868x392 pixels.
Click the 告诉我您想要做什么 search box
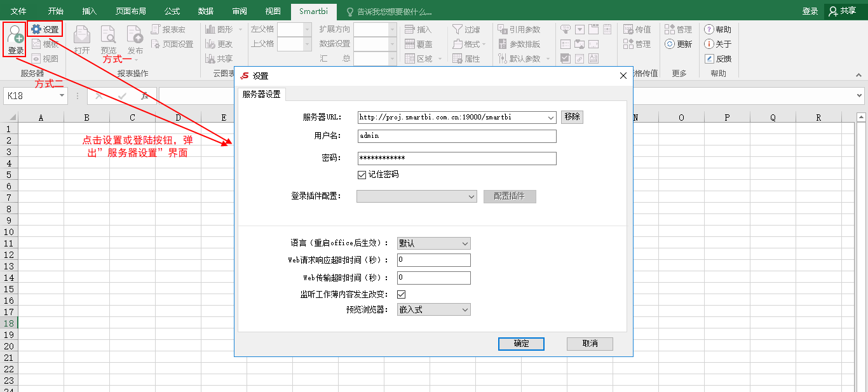389,11
